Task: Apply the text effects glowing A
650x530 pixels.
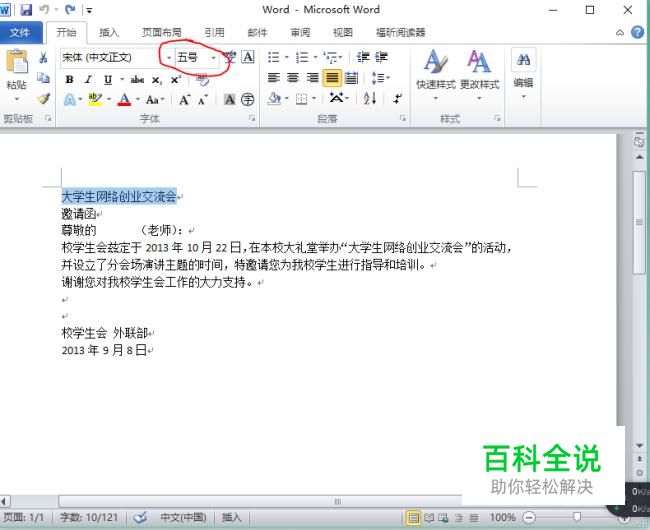Action: (x=70, y=99)
